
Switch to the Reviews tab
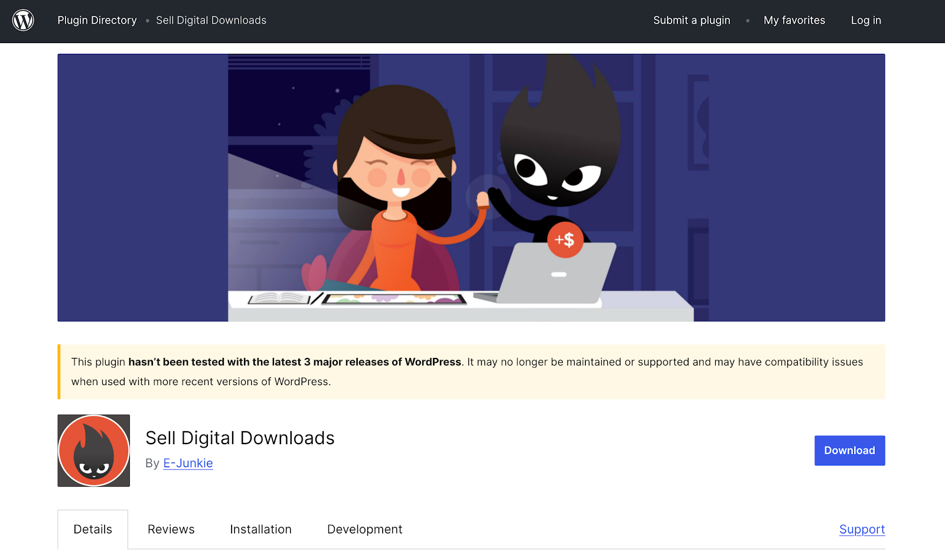pos(171,529)
